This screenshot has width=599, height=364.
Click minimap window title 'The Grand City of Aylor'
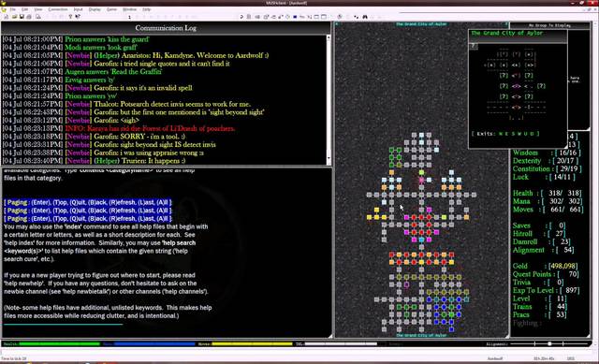pos(507,34)
